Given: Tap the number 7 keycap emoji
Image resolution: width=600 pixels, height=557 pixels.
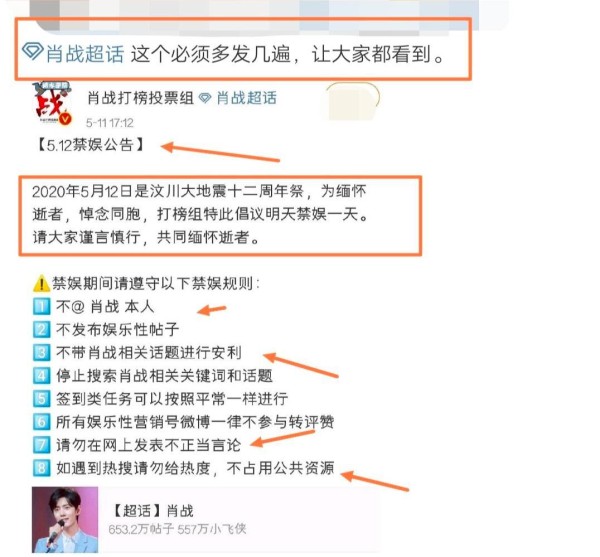Looking at the screenshot, I should [x=41, y=445].
